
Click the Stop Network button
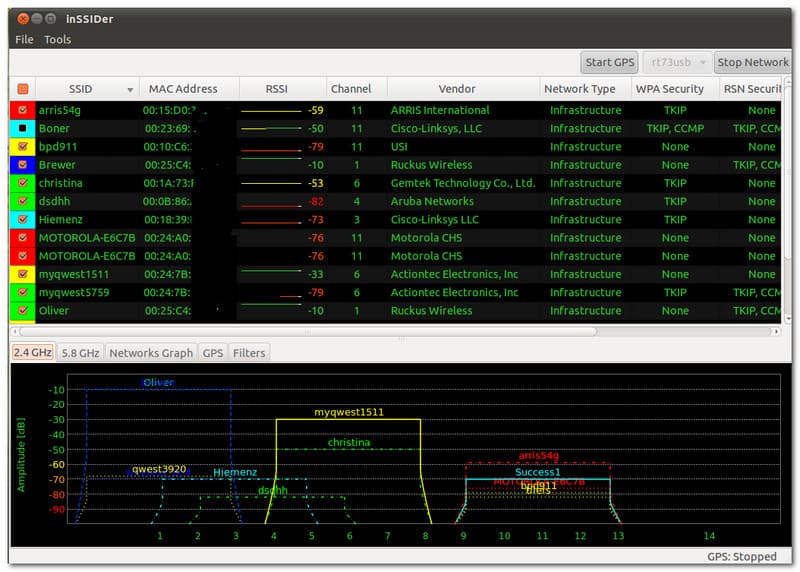[752, 62]
